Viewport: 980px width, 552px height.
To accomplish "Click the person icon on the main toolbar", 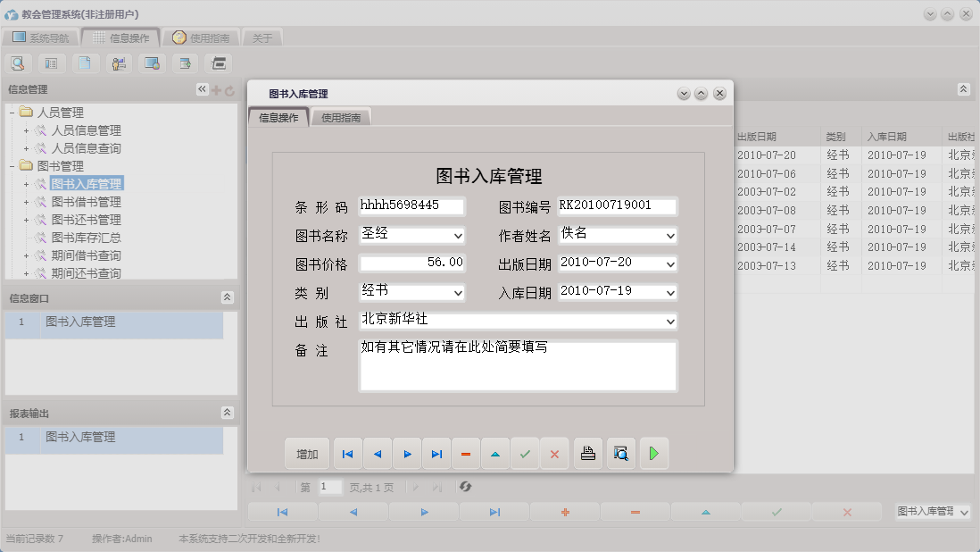I will pos(119,63).
